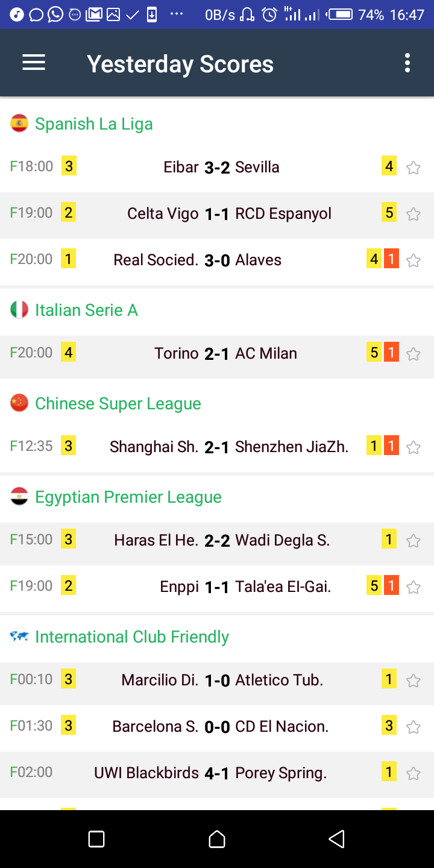Toggle favorite star for Torino vs AC Milan
The image size is (434, 868).
click(x=413, y=354)
